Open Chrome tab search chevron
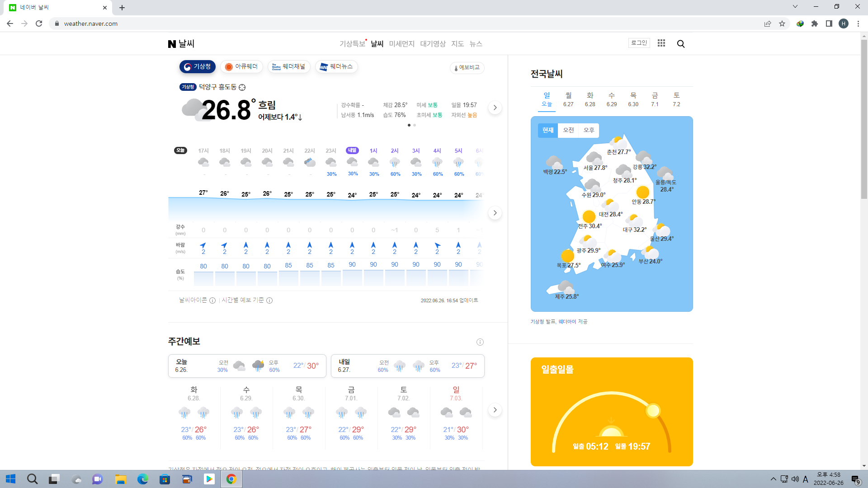This screenshot has width=868, height=488. click(795, 7)
